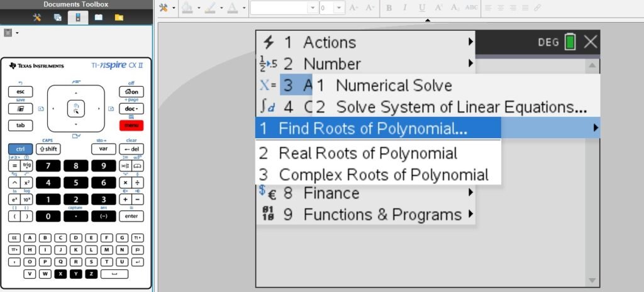
Task: Select Numerical Solve
Action: (457, 85)
